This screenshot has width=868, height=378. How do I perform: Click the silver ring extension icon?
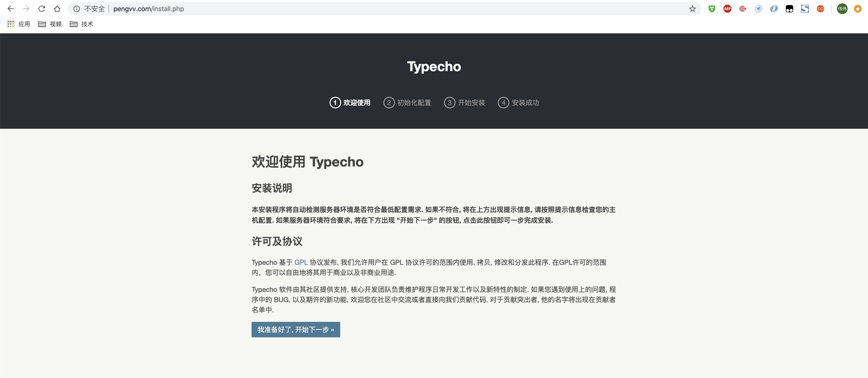tap(774, 9)
